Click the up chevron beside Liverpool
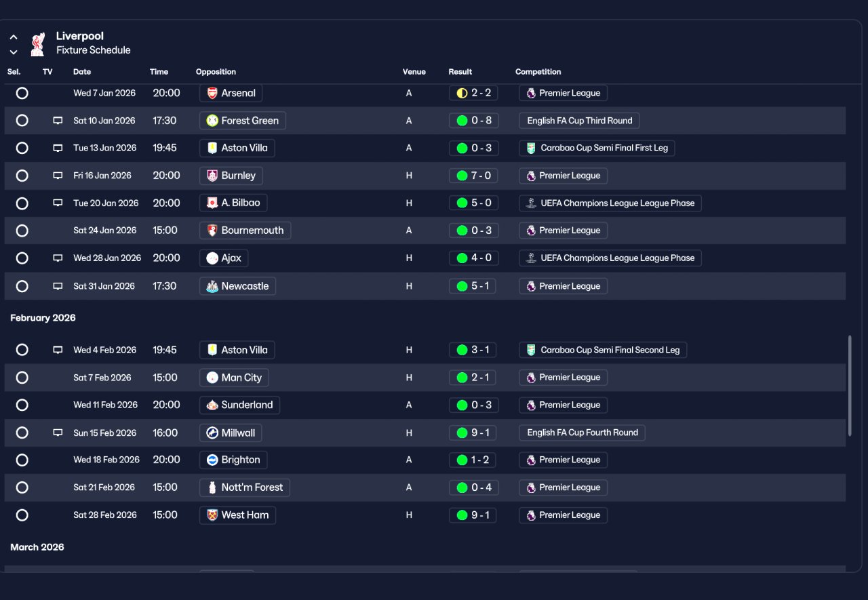Image resolution: width=868 pixels, height=600 pixels. [14, 37]
